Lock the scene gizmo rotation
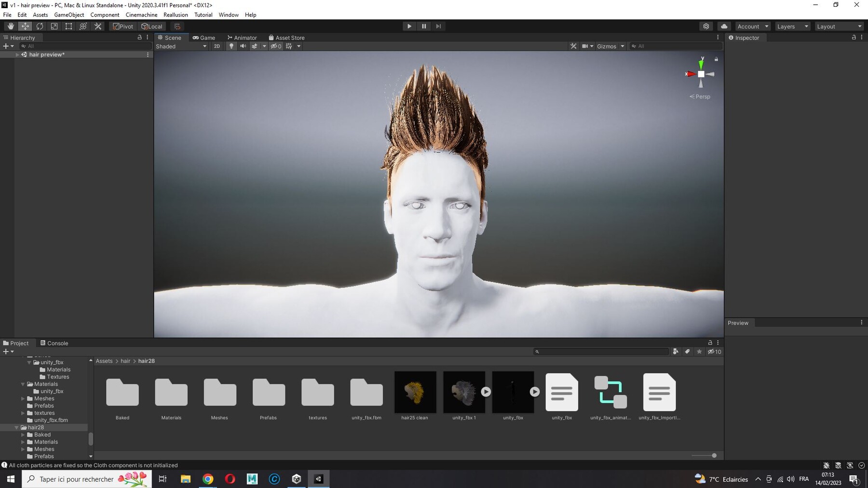Viewport: 868px width, 488px height. coord(716,59)
